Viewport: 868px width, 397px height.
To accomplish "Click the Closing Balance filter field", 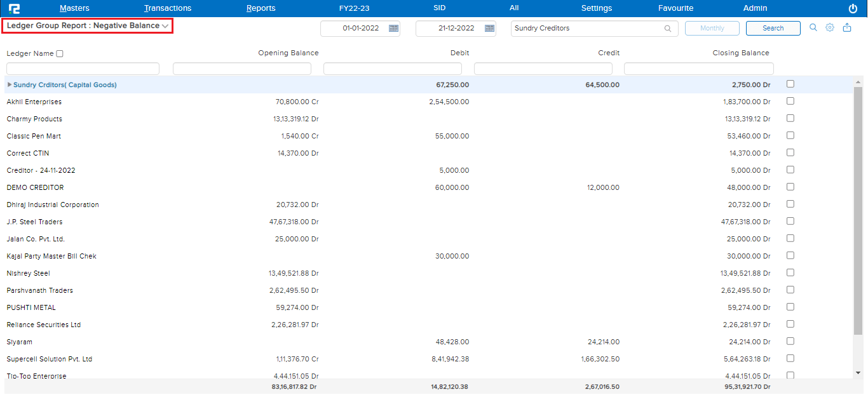I will (x=698, y=69).
